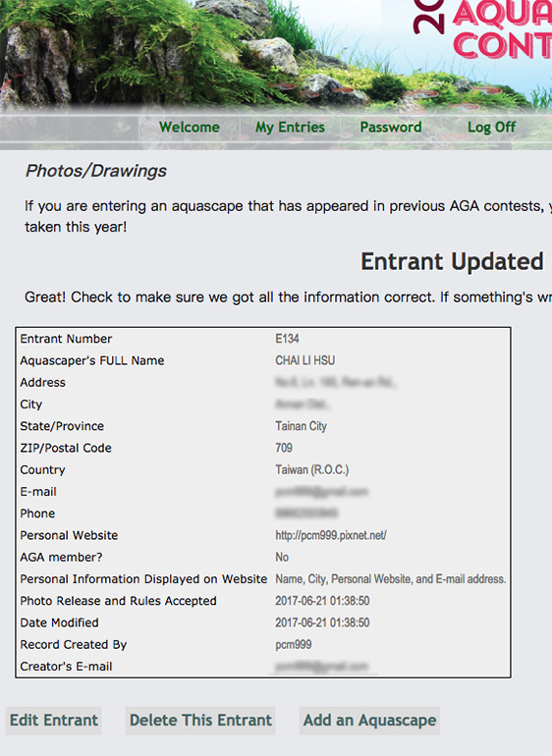The height and width of the screenshot is (756, 552).
Task: Click the Edit Entrant button
Action: coord(54,721)
